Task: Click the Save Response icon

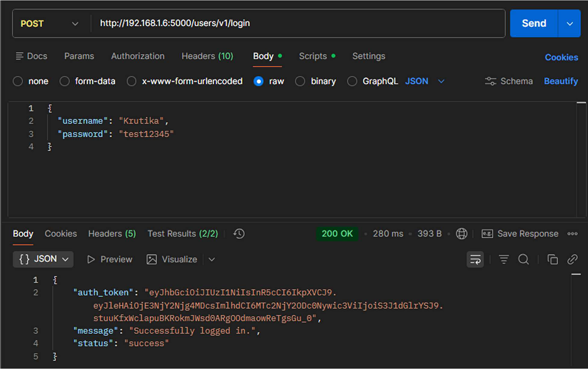Action: point(487,234)
